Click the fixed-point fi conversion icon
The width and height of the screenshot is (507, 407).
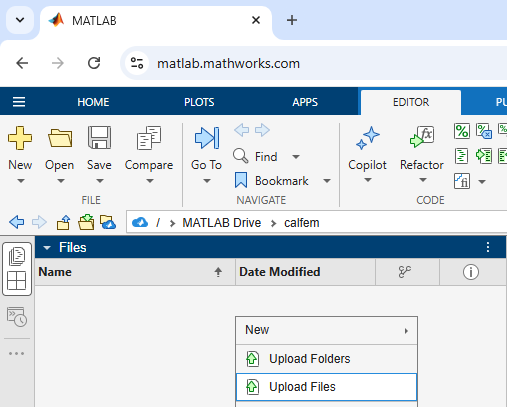point(462,181)
